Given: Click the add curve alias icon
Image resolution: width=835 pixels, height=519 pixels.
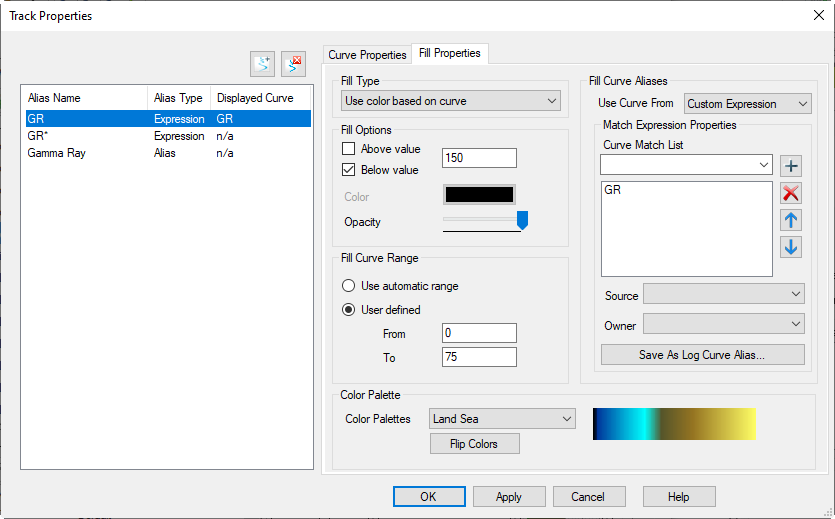Looking at the screenshot, I should 262,64.
